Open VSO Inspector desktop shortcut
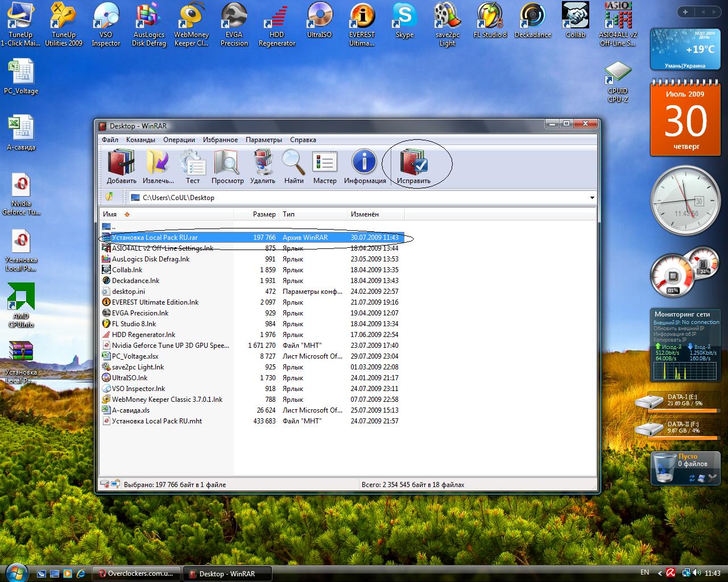This screenshot has width=728, height=582. (x=106, y=24)
